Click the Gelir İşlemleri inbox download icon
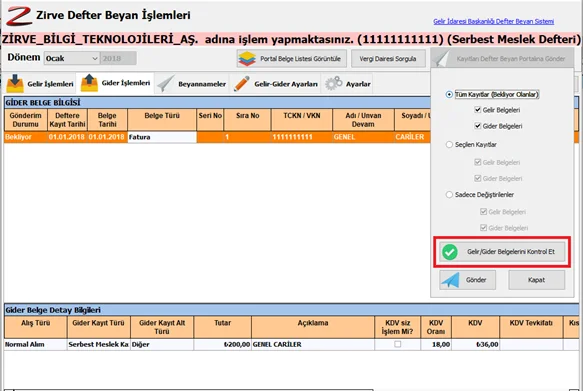Image resolution: width=583 pixels, height=391 pixels. coord(15,83)
